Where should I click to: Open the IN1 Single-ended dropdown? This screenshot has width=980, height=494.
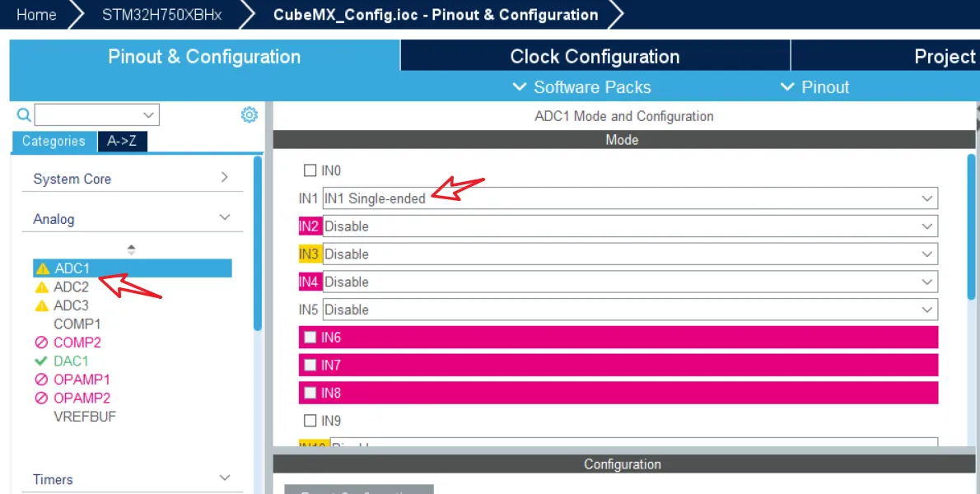(630, 198)
